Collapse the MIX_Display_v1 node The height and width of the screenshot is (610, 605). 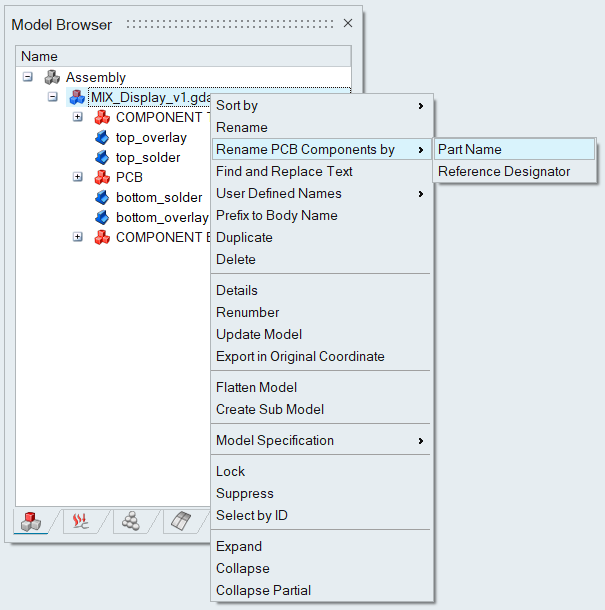53,96
